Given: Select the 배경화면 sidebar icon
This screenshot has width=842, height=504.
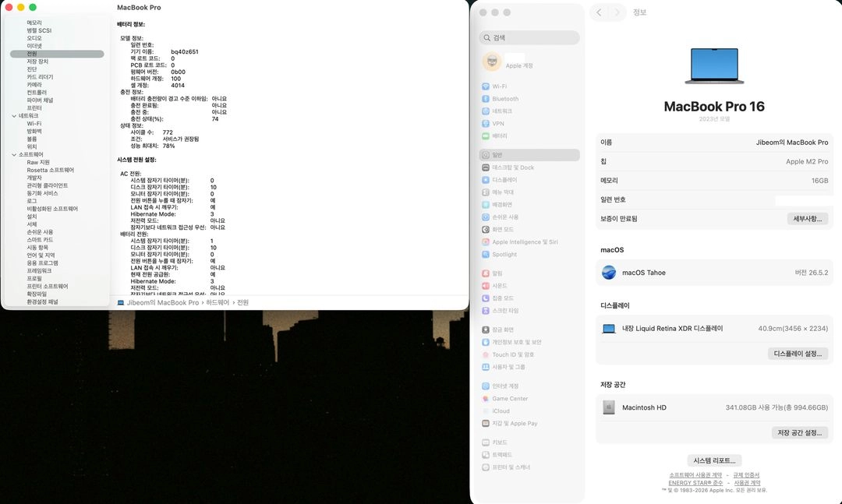Looking at the screenshot, I should click(x=486, y=205).
